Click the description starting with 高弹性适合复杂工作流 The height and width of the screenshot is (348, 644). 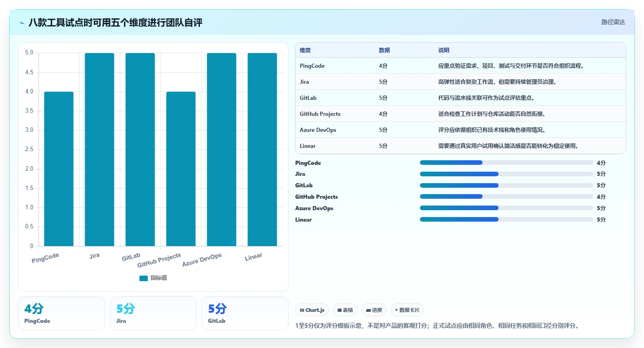pyautogui.click(x=497, y=82)
